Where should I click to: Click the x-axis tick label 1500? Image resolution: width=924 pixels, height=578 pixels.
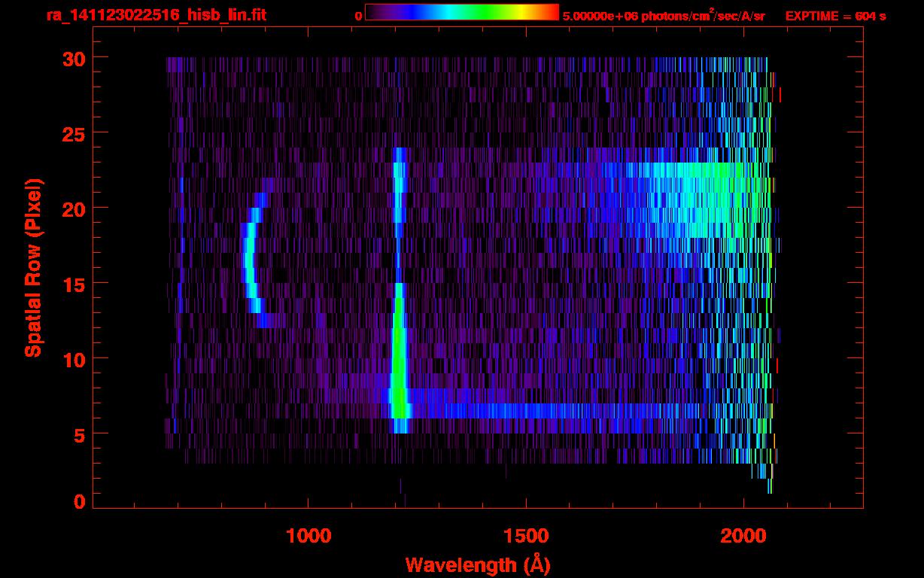(x=526, y=536)
